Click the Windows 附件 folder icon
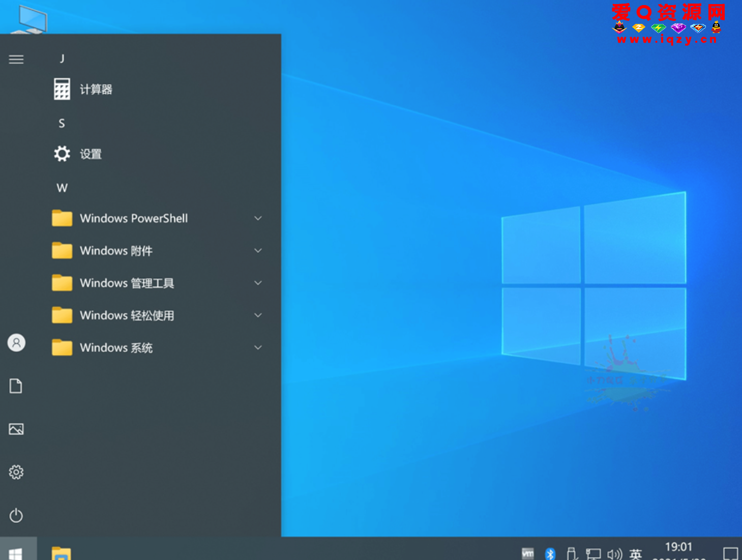 pyautogui.click(x=62, y=250)
